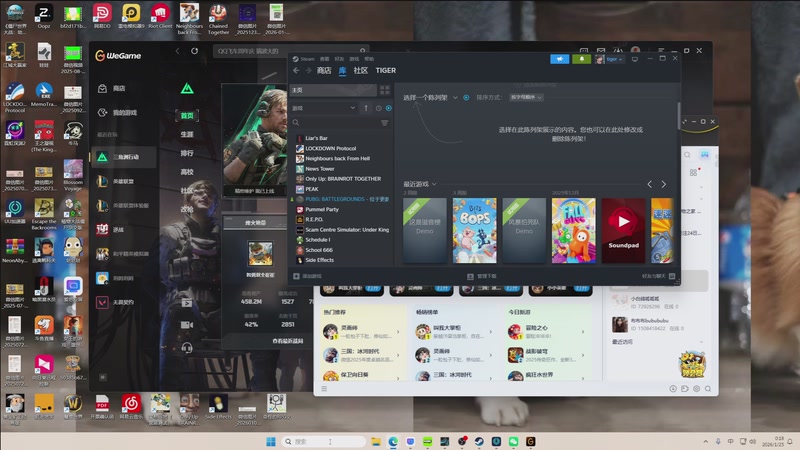Open Microsoft Edge from taskbar

[x=393, y=442]
